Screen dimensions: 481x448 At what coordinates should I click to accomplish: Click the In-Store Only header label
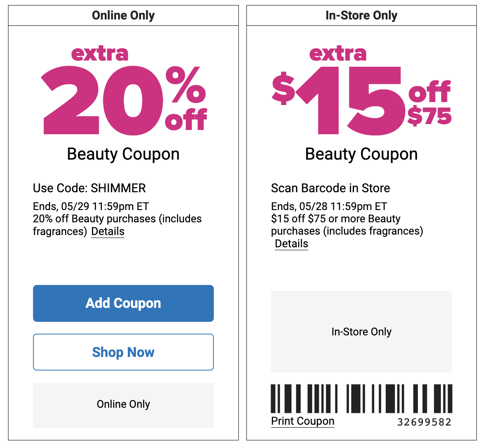pyautogui.click(x=361, y=15)
